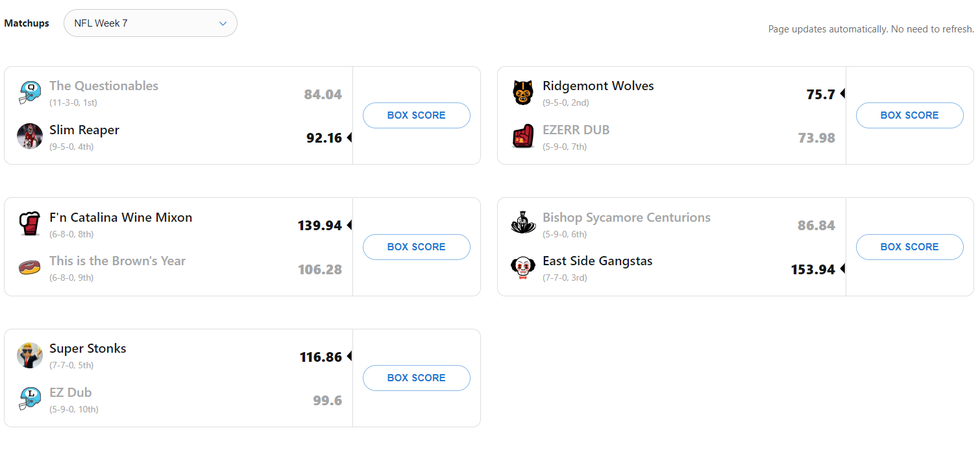
Task: Click Super Stonks team avatar
Action: 30,355
